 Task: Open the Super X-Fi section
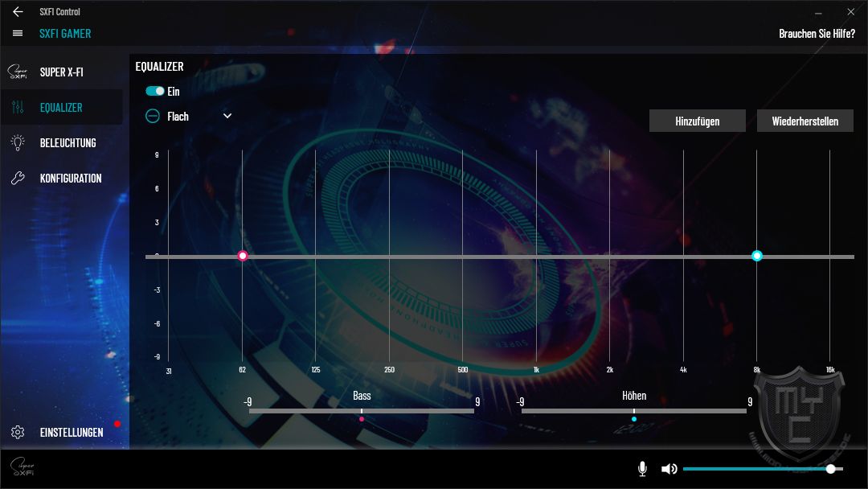coord(61,72)
